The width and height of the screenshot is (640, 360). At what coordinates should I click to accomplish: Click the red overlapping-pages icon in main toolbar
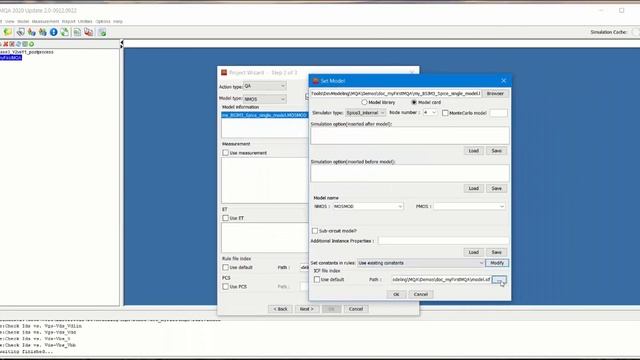[x=89, y=32]
